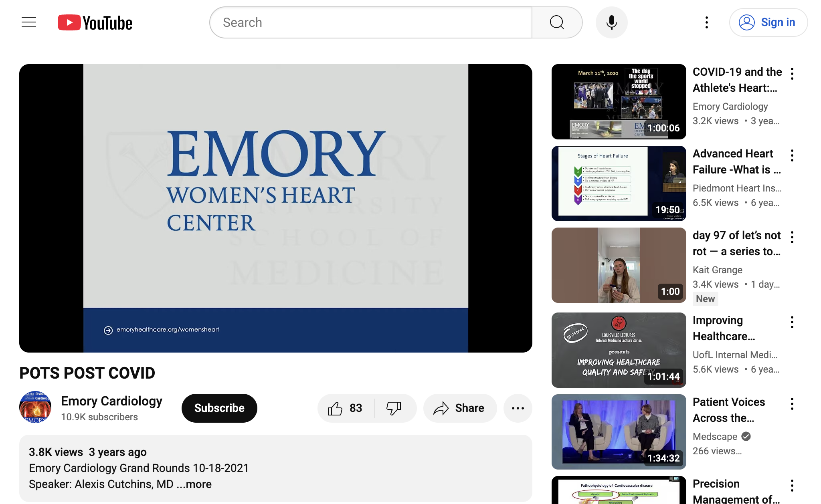Image resolution: width=821 pixels, height=504 pixels.
Task: Share the POTS POST COVID video
Action: (x=460, y=408)
